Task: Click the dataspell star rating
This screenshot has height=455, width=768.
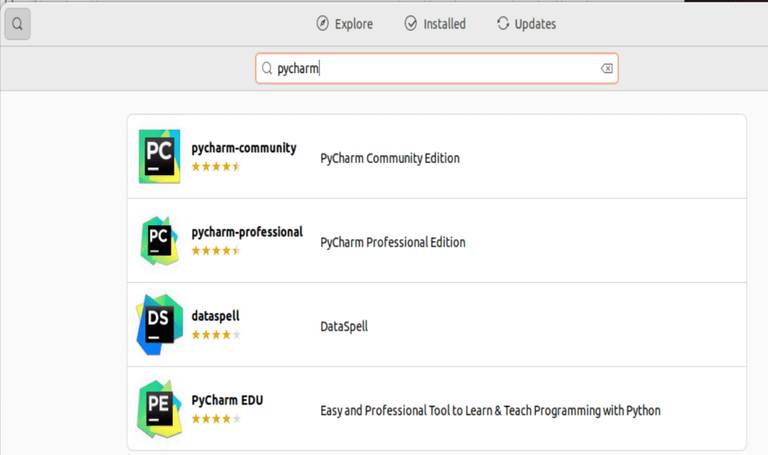Action: (x=216, y=334)
